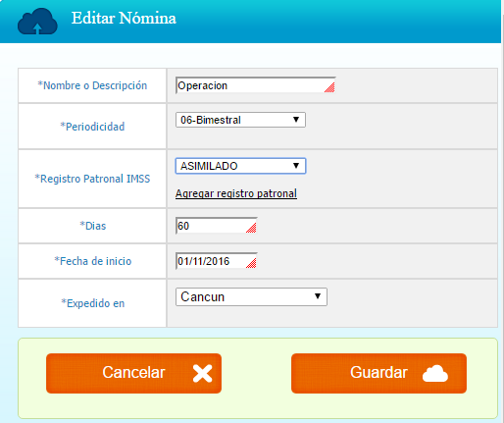This screenshot has height=423, width=504.
Task: Click the Editar Nómina header title
Action: [x=124, y=18]
